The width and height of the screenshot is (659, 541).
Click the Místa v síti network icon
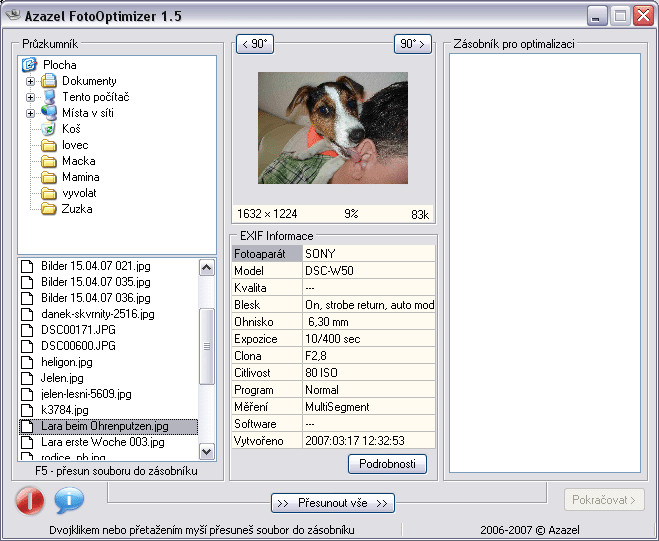[x=49, y=113]
